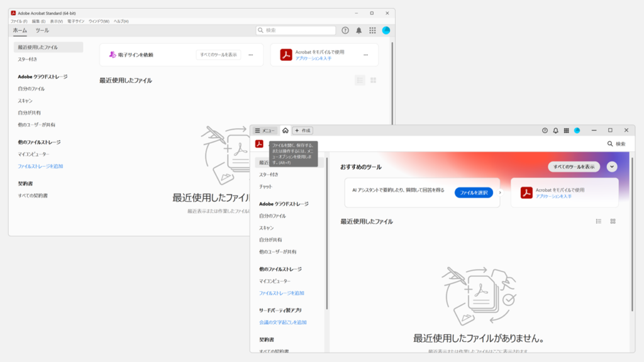Click the notification bell in Acrobat Standard window
The image size is (644, 362).
[359, 30]
